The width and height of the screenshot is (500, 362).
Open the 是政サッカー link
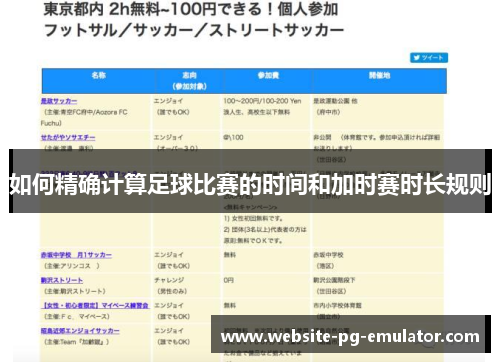coord(59,101)
